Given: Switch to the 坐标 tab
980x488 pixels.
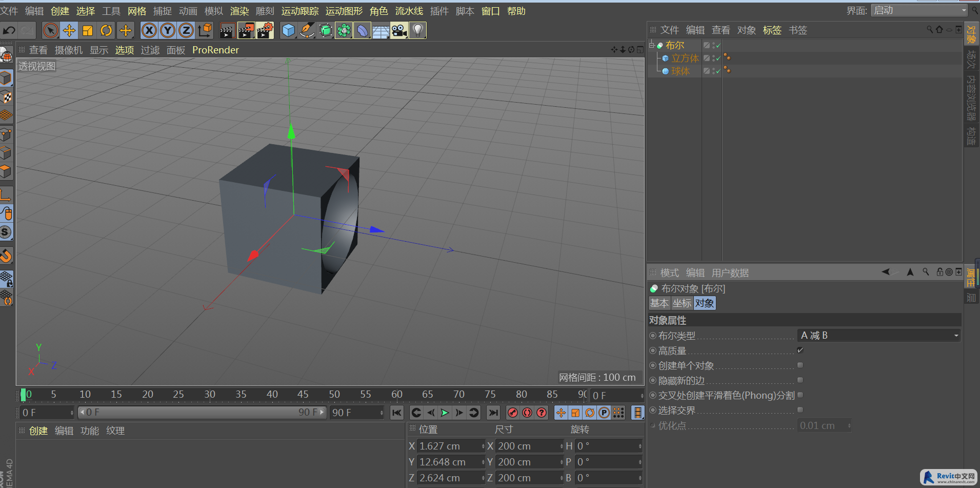Looking at the screenshot, I should pyautogui.click(x=682, y=303).
